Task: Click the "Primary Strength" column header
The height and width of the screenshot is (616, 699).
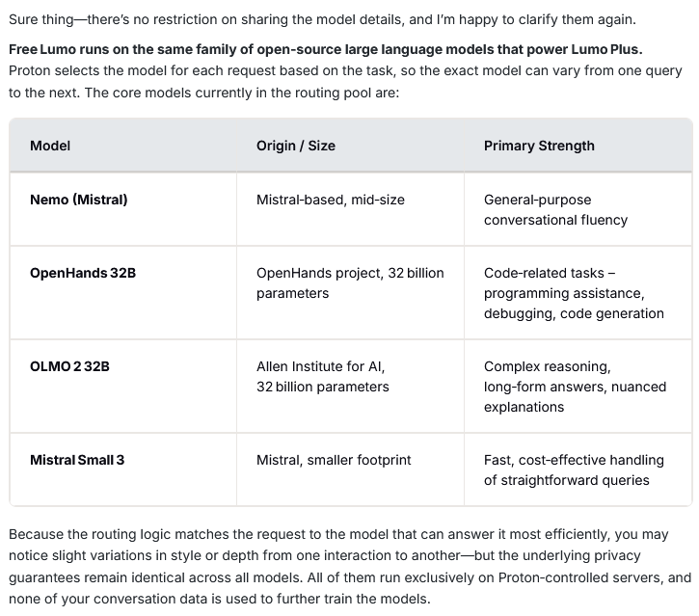Action: tap(539, 146)
